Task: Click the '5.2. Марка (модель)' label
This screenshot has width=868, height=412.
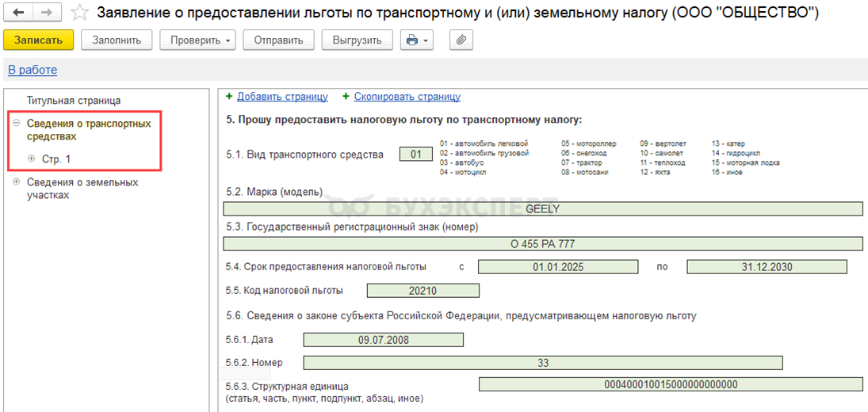Action: pyautogui.click(x=274, y=193)
